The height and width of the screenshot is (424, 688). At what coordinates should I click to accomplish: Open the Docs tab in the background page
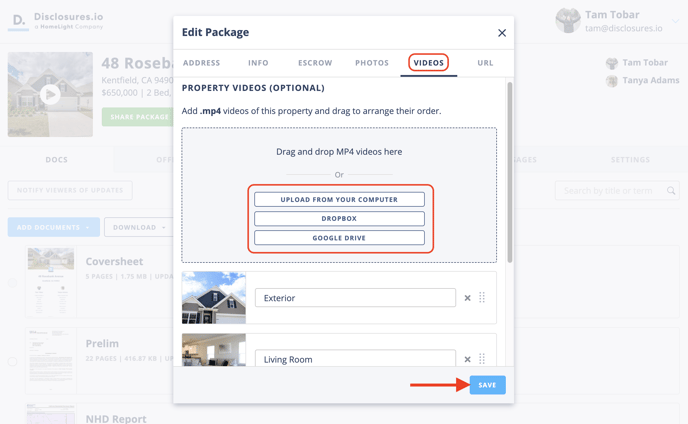point(57,160)
